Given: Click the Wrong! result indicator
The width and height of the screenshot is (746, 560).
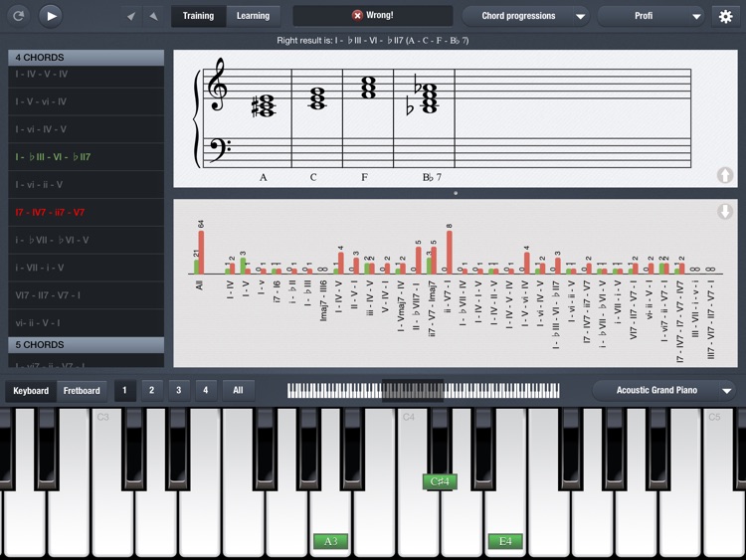Looking at the screenshot, I should click(x=373, y=15).
